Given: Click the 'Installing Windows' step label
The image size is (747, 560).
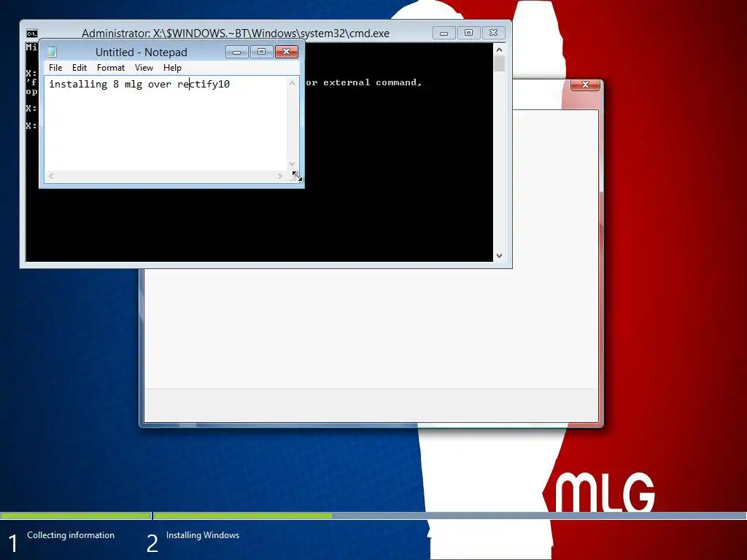Looking at the screenshot, I should pos(203,535).
